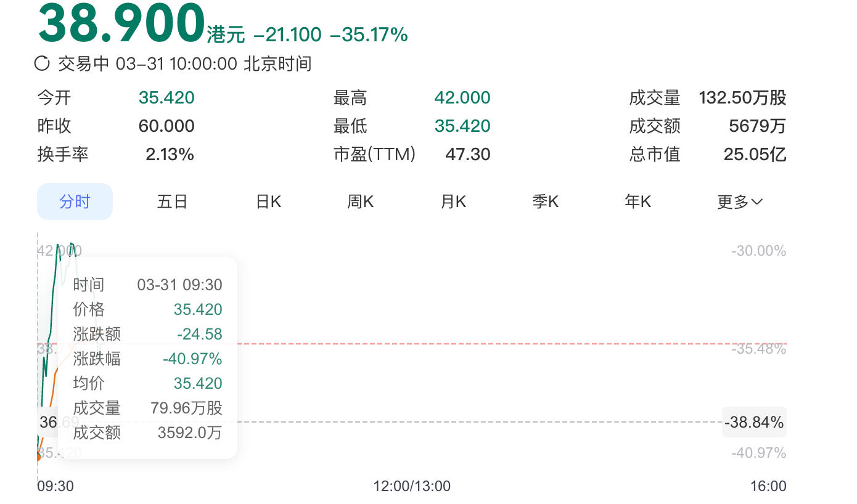Click the 最高 value 42.000
This screenshot has width=857, height=504.
point(462,98)
